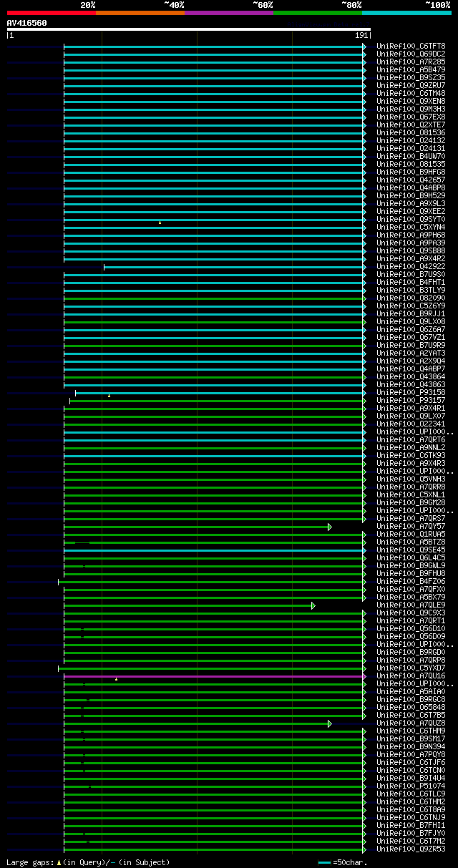Click the alignment end arrowhead for A7QY57

pyautogui.click(x=330, y=527)
